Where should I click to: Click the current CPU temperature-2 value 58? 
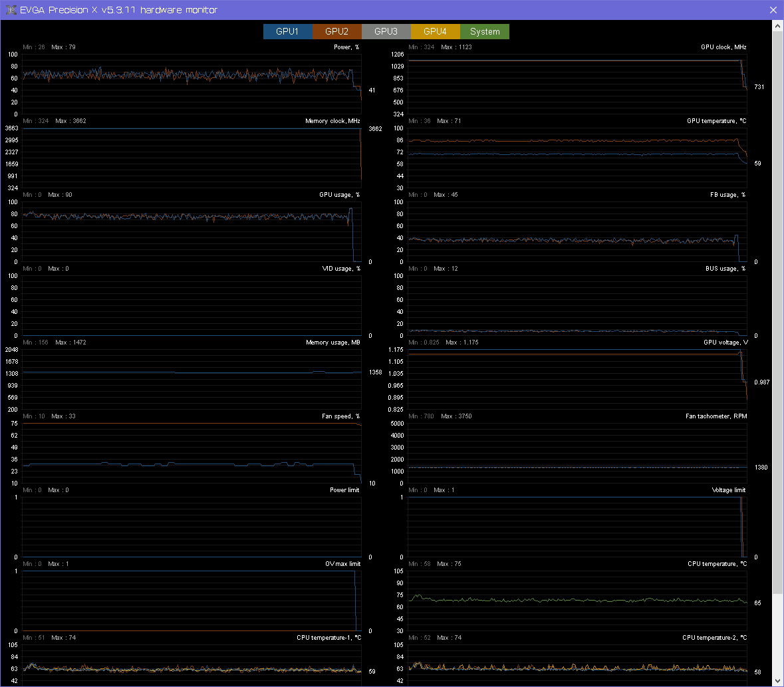757,672
